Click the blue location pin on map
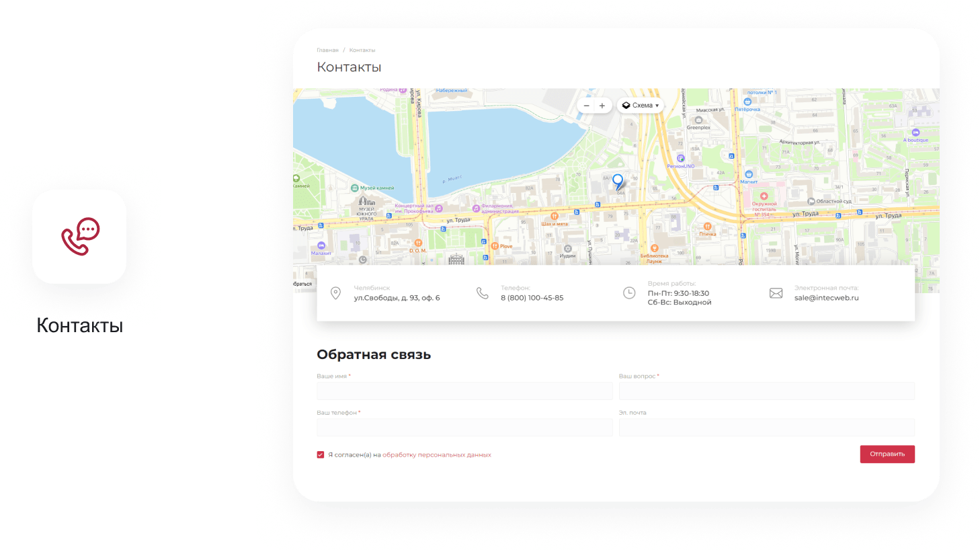Screen dimensions: 980x550 [x=618, y=181]
